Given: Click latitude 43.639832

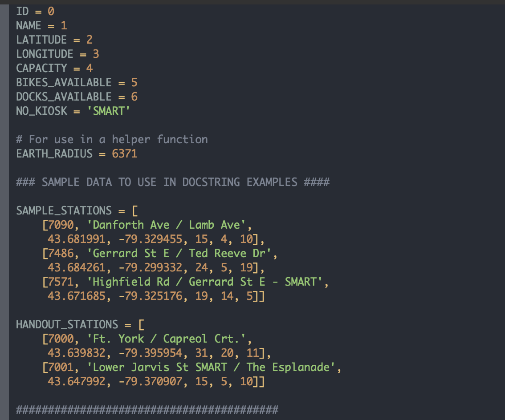Looking at the screenshot, I should (77, 353).
